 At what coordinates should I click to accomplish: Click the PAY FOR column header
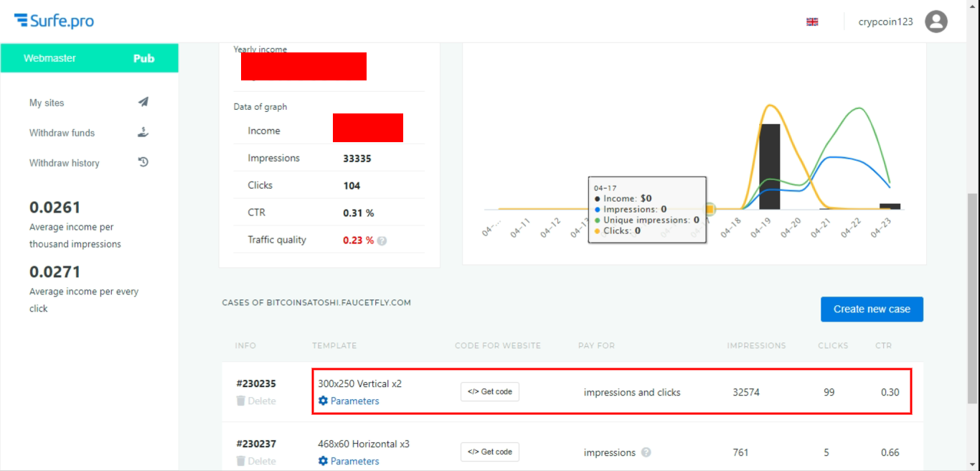click(596, 346)
